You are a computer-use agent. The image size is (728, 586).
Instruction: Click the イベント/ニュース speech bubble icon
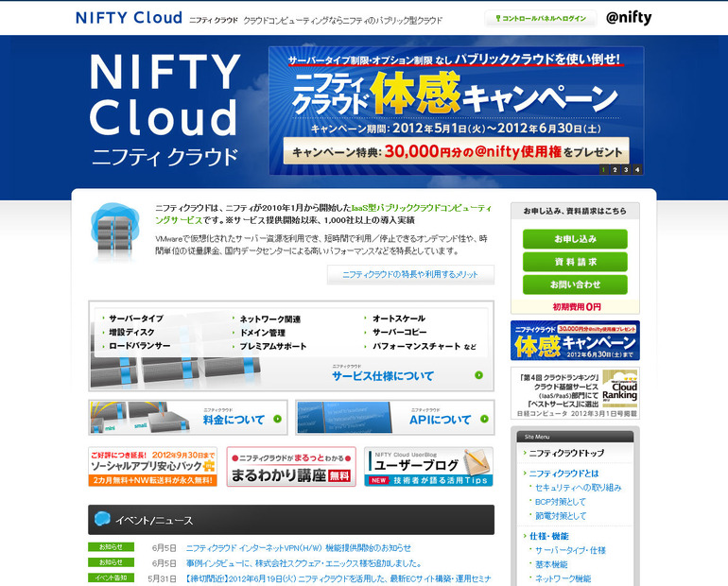(100, 519)
